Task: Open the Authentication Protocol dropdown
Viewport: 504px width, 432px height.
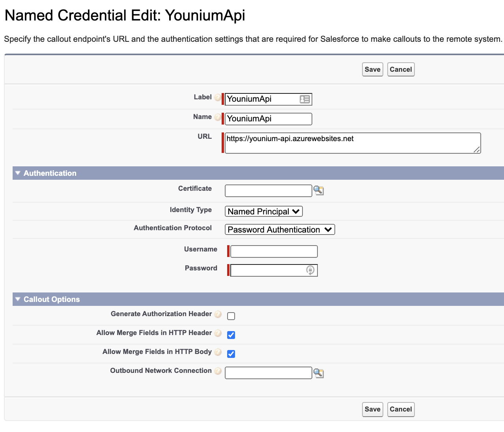Action: (280, 230)
